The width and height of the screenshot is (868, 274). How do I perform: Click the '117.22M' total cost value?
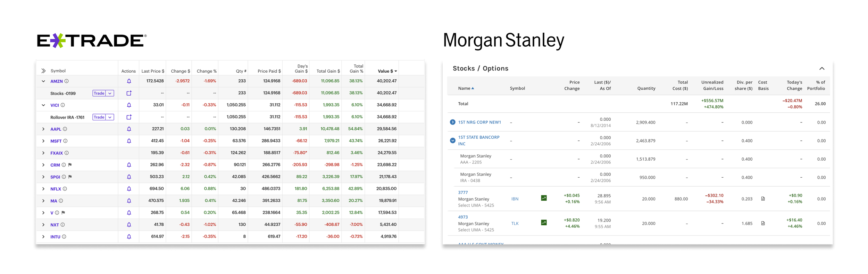pos(679,104)
